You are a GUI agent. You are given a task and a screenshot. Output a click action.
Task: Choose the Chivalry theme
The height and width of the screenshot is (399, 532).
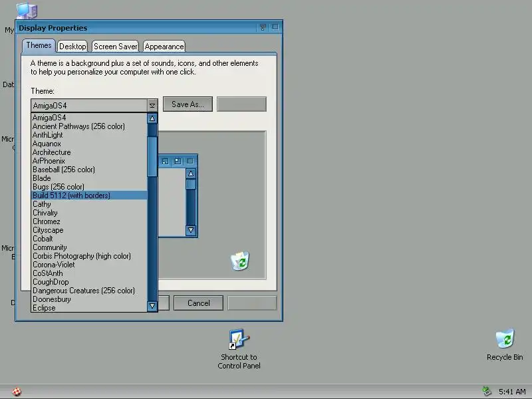click(89, 213)
